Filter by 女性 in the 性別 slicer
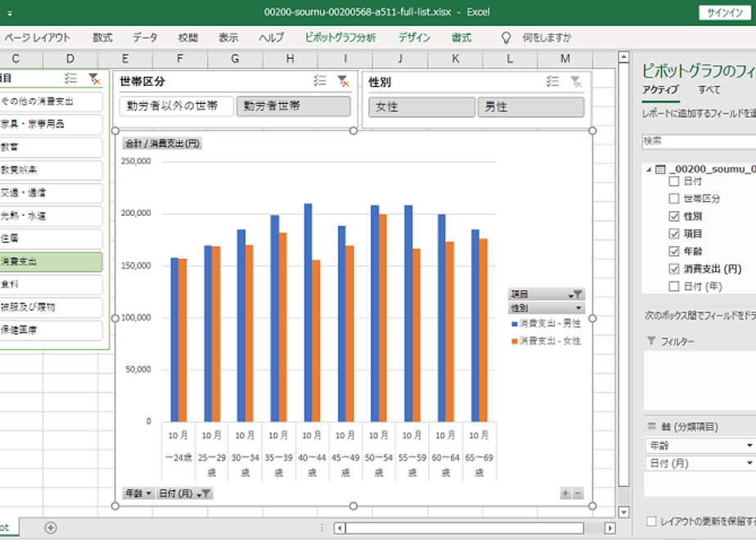This screenshot has height=540, width=756. click(x=422, y=107)
